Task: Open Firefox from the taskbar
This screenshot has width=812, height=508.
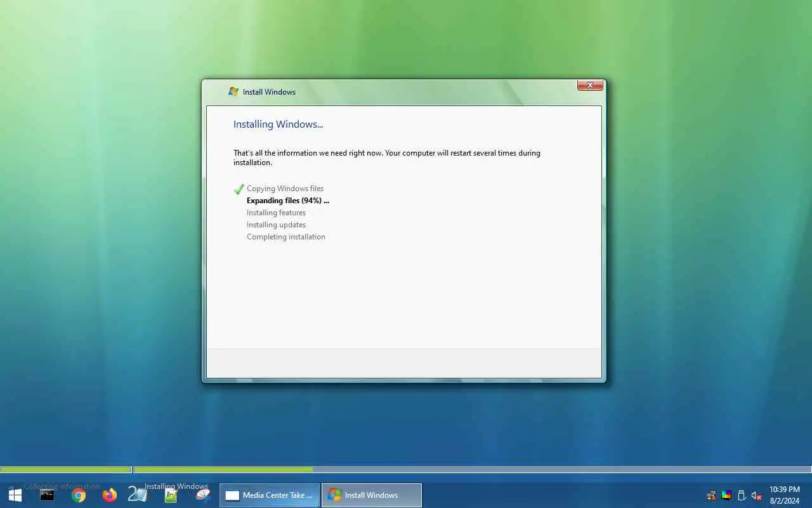Action: pyautogui.click(x=110, y=495)
